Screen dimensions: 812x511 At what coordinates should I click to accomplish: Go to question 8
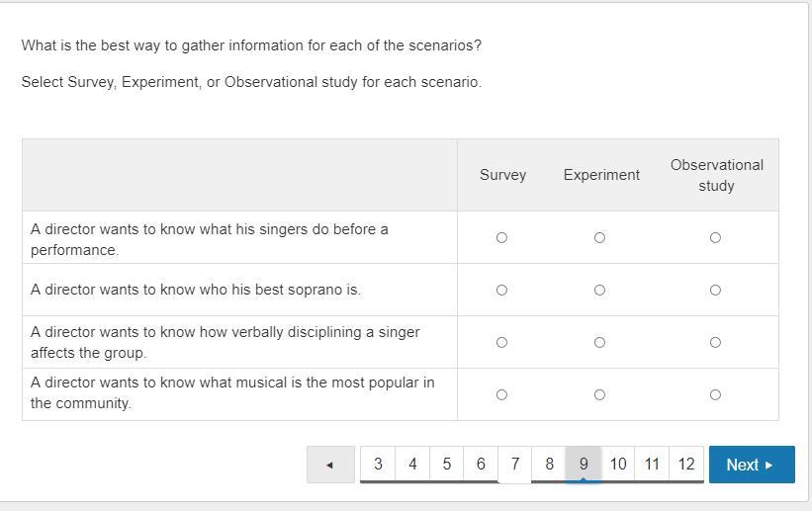549,464
